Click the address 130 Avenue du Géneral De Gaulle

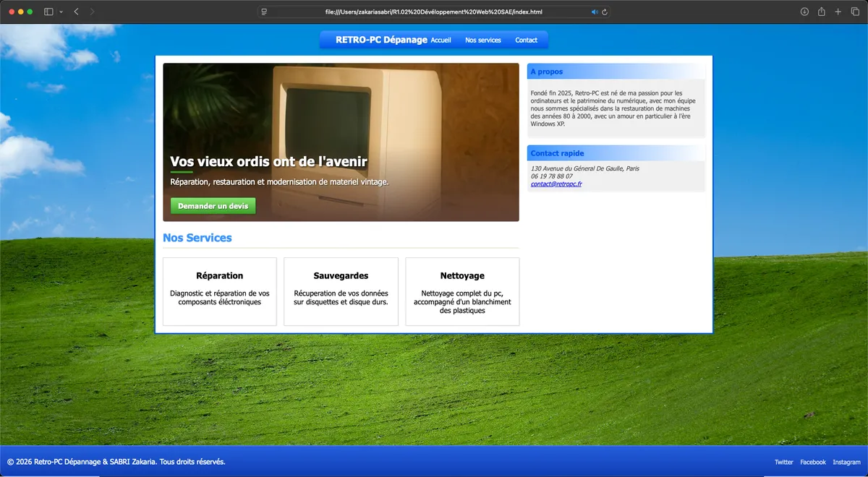585,168
